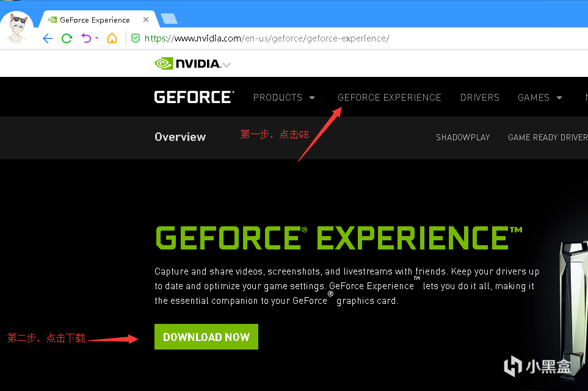Screen dimensions: 588x391
Task: Go to the DRIVERS page
Action: (480, 98)
